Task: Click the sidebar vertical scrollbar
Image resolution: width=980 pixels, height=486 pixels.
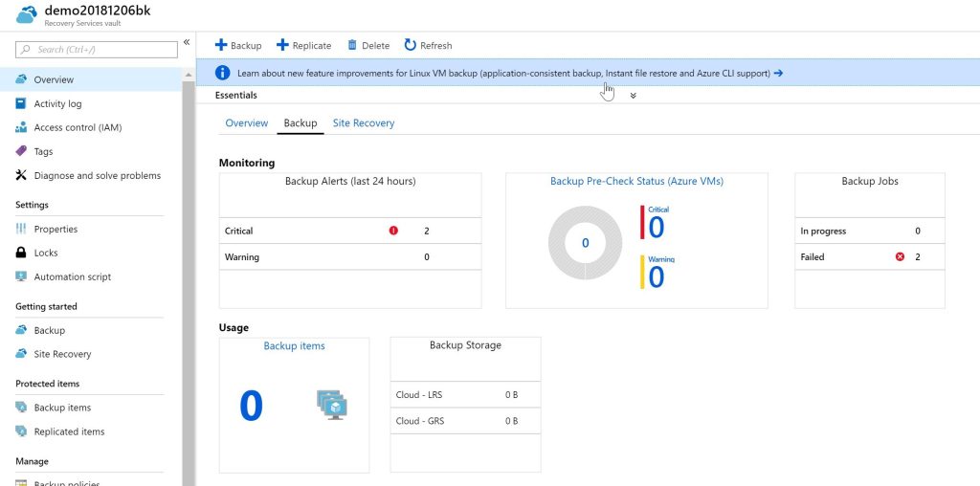Action: point(189,282)
